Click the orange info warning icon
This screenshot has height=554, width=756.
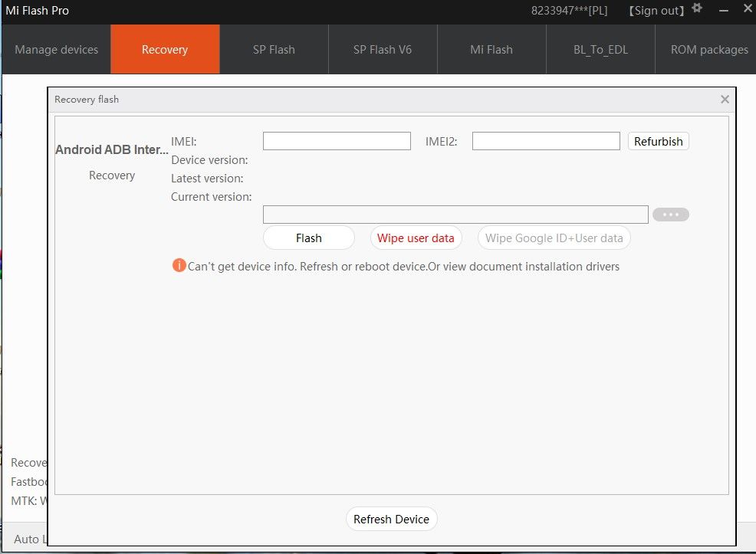tap(179, 265)
